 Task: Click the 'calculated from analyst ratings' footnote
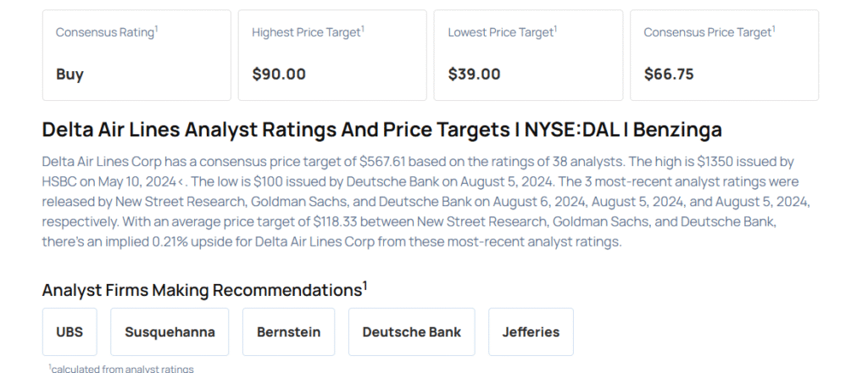pos(123,368)
